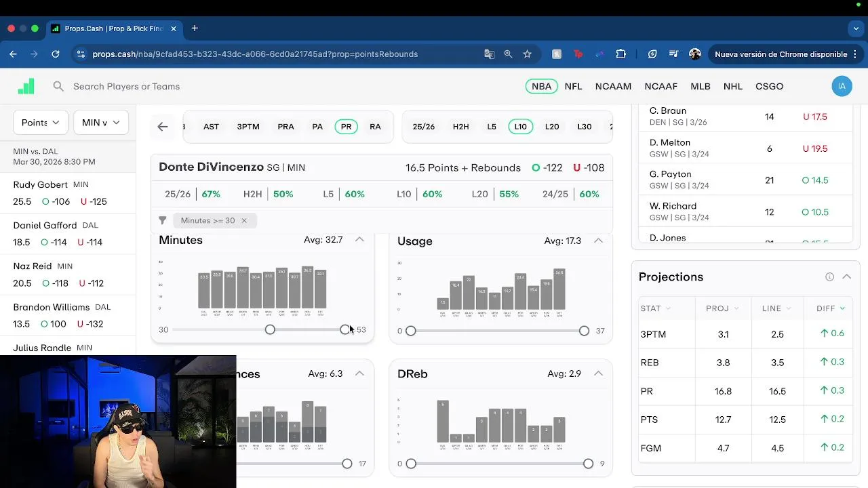Reload the page with the refresh icon
868x488 pixels.
point(56,54)
